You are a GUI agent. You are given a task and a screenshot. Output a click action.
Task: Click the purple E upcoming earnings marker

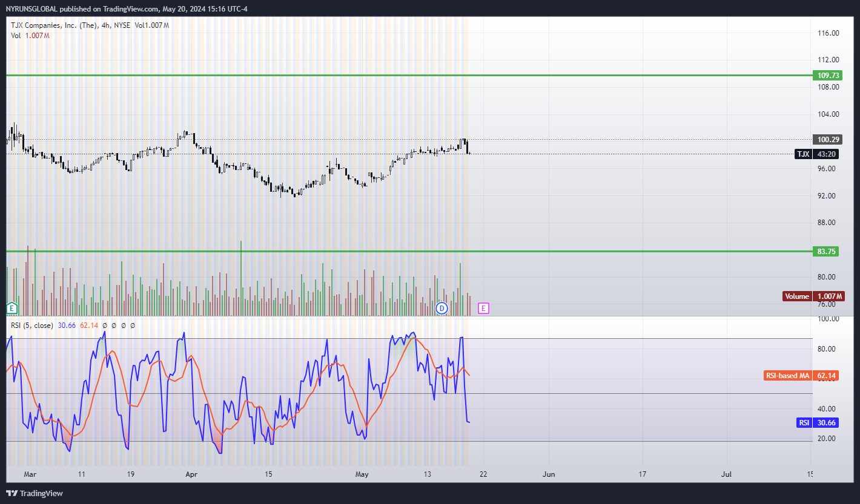point(483,309)
